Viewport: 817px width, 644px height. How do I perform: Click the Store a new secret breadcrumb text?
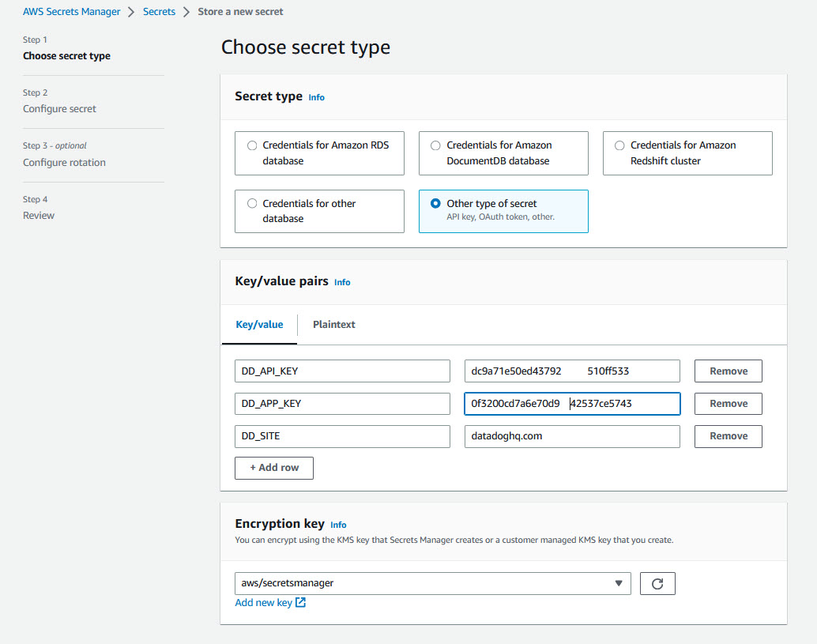[x=240, y=12]
